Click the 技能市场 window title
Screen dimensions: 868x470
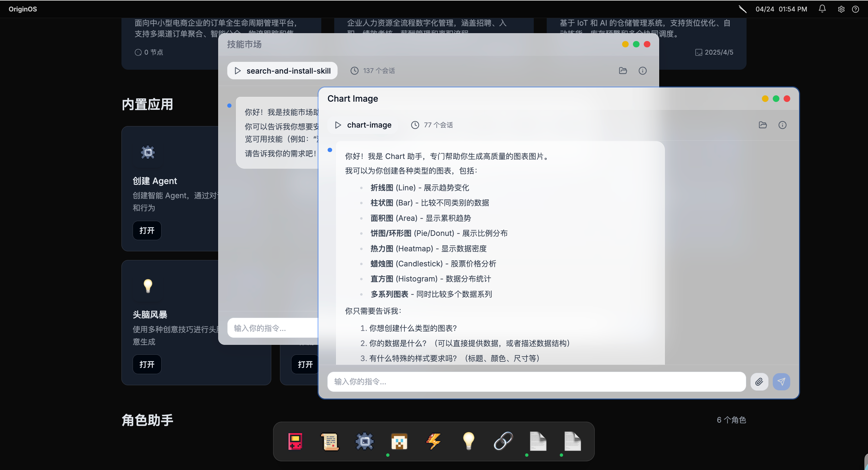pos(244,44)
